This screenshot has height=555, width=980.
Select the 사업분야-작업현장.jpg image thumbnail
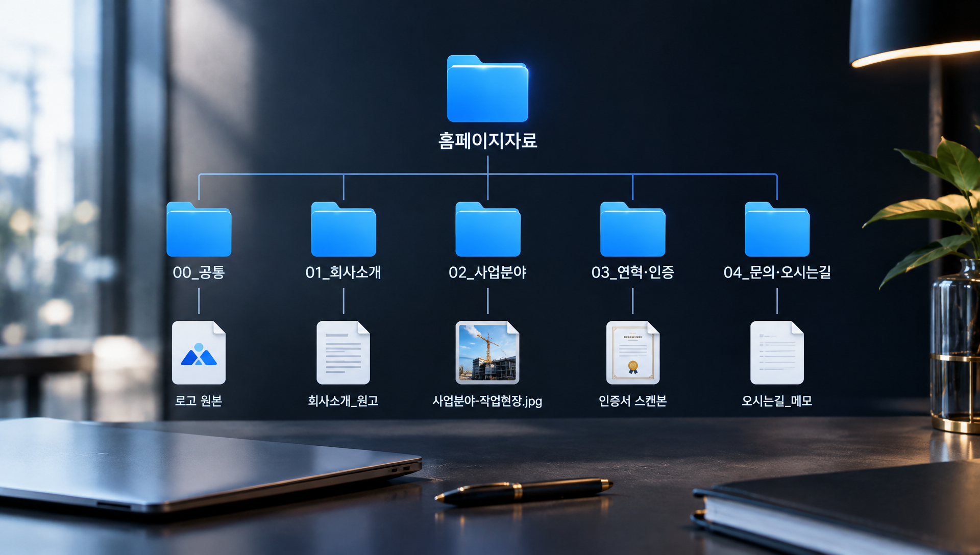(487, 352)
